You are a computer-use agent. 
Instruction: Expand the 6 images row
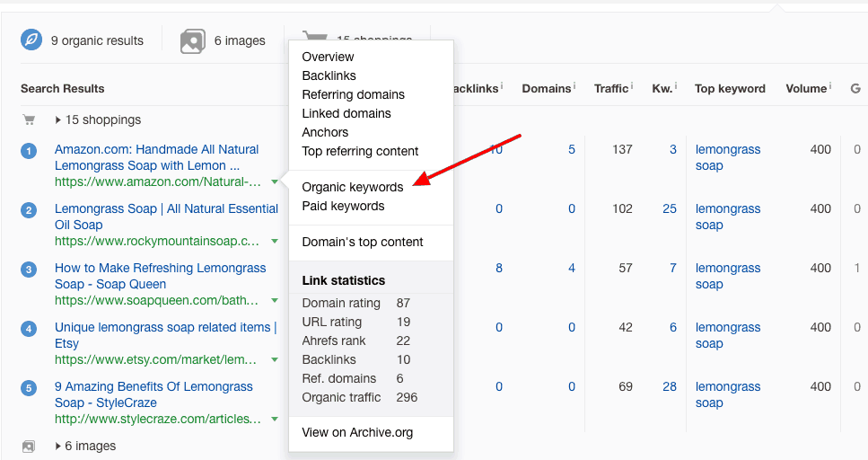tap(59, 446)
